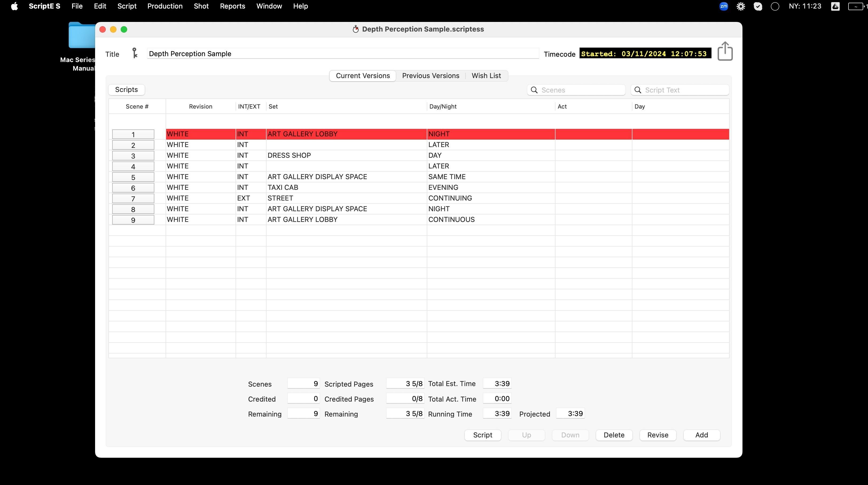Click the stopwatch icon in the window title
This screenshot has width=868, height=485.
click(355, 29)
